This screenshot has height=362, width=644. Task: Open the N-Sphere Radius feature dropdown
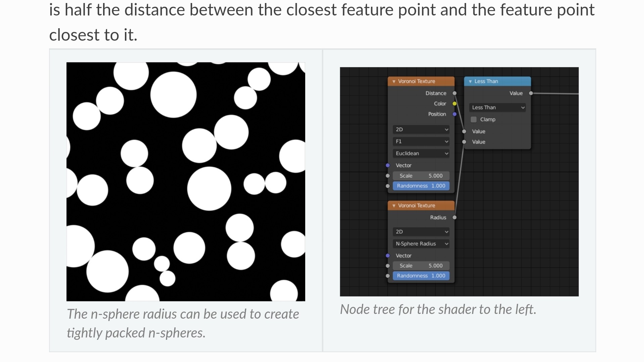pos(421,244)
